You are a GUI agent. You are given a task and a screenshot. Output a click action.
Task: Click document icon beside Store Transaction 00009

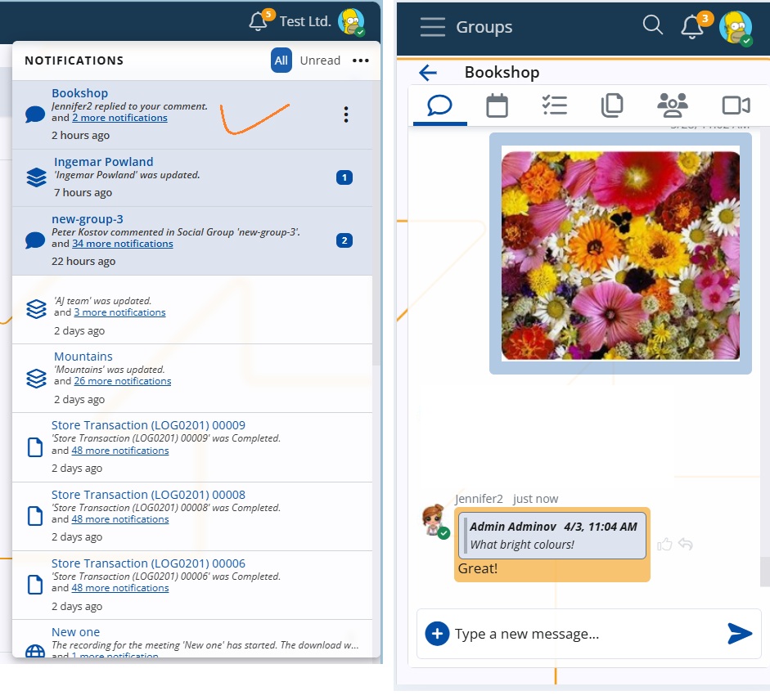(35, 447)
